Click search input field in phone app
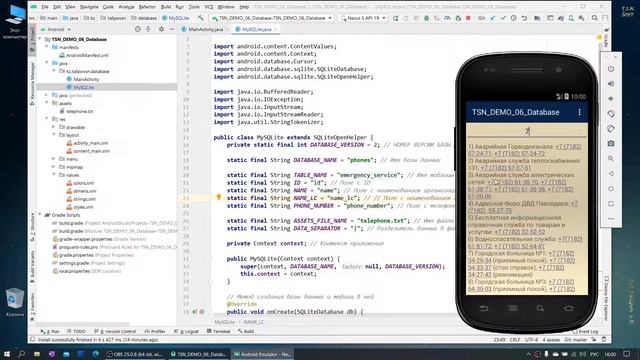Image resolution: width=640 pixels, height=360 pixels. tap(527, 131)
